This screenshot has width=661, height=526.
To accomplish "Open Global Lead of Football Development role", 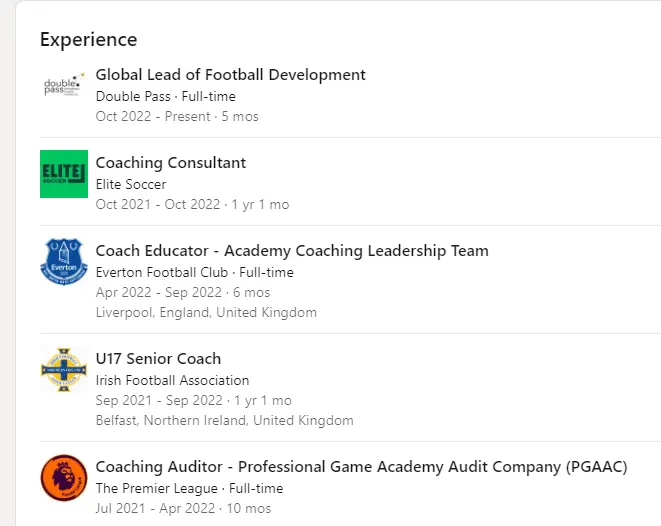I will (230, 75).
